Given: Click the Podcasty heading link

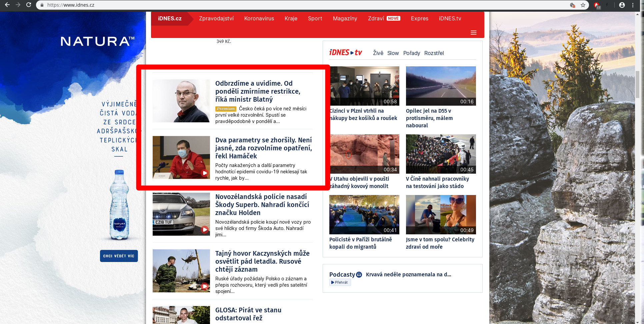Looking at the screenshot, I should click(342, 275).
